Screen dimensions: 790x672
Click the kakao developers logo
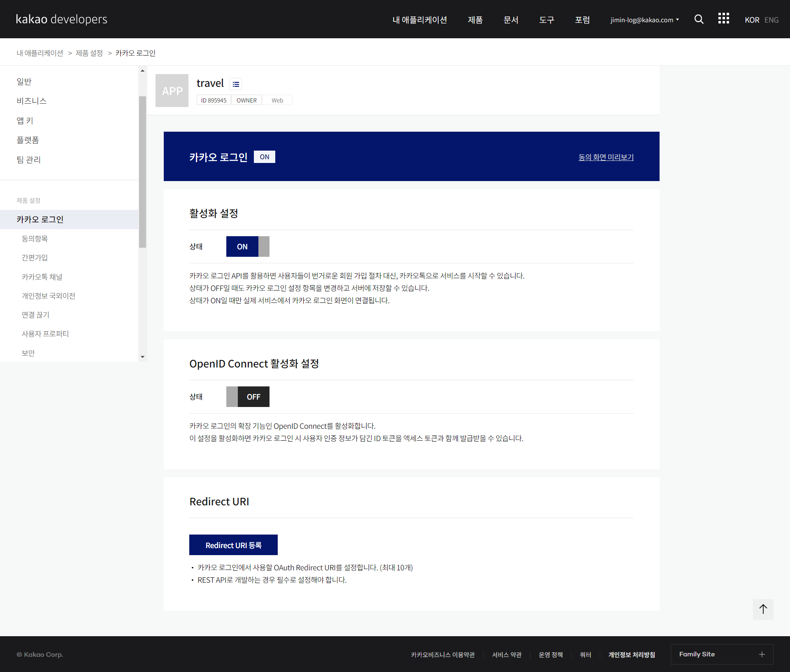tap(62, 19)
